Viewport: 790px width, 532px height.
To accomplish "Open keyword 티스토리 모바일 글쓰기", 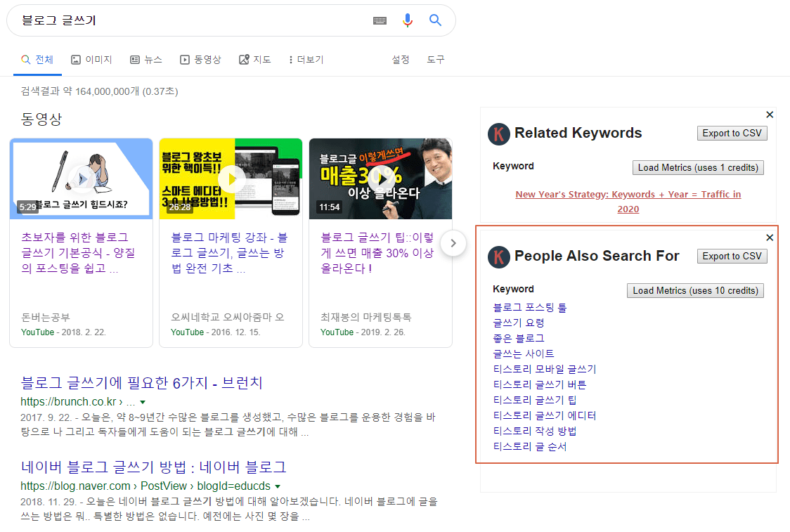I will pos(545,369).
